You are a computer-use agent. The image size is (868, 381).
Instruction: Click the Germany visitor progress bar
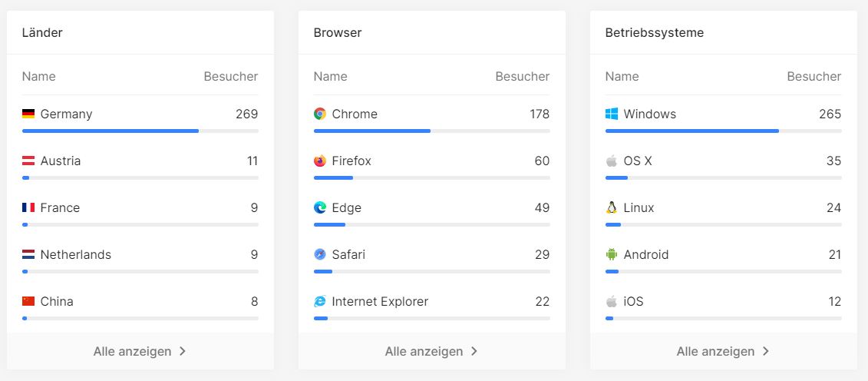click(x=140, y=131)
